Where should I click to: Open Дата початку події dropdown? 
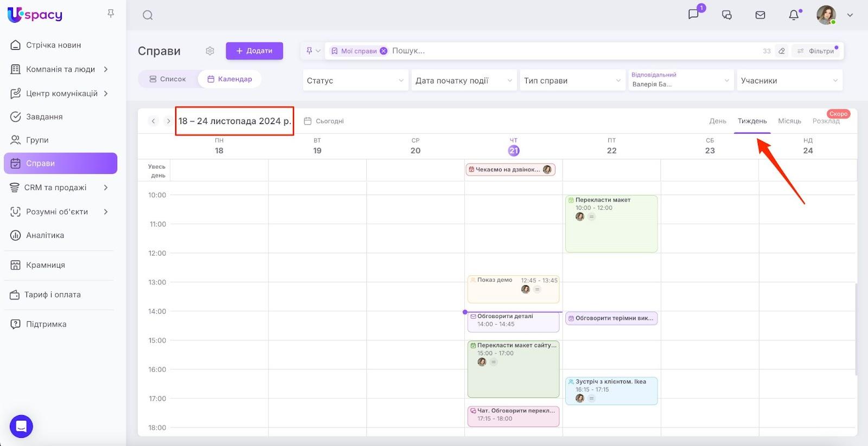(464, 80)
